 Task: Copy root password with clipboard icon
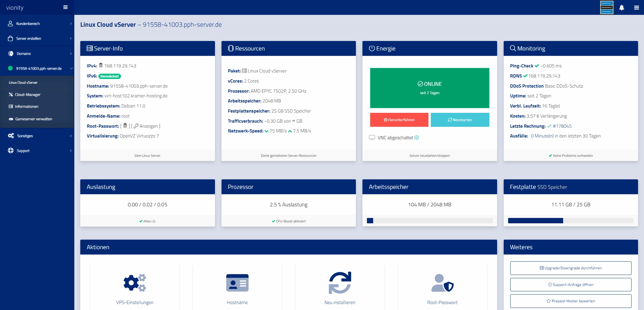(x=125, y=125)
